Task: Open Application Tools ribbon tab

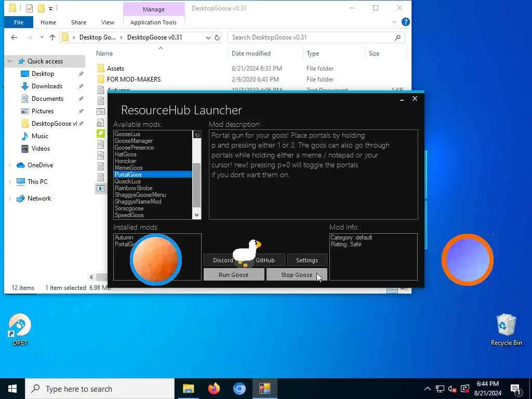Action: tap(153, 22)
